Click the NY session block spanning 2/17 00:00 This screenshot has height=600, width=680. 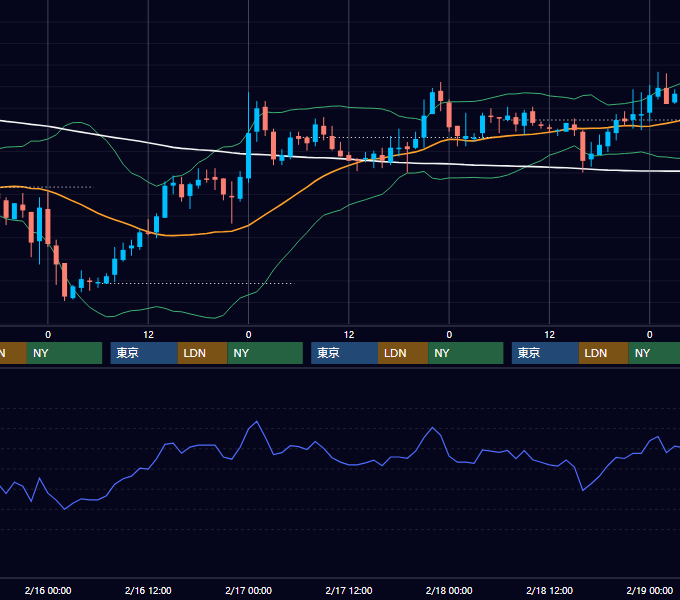(x=265, y=353)
